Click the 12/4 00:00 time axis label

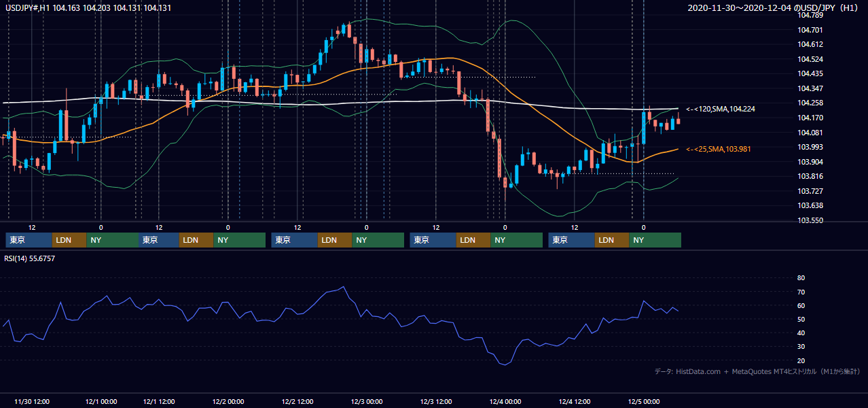click(x=505, y=401)
